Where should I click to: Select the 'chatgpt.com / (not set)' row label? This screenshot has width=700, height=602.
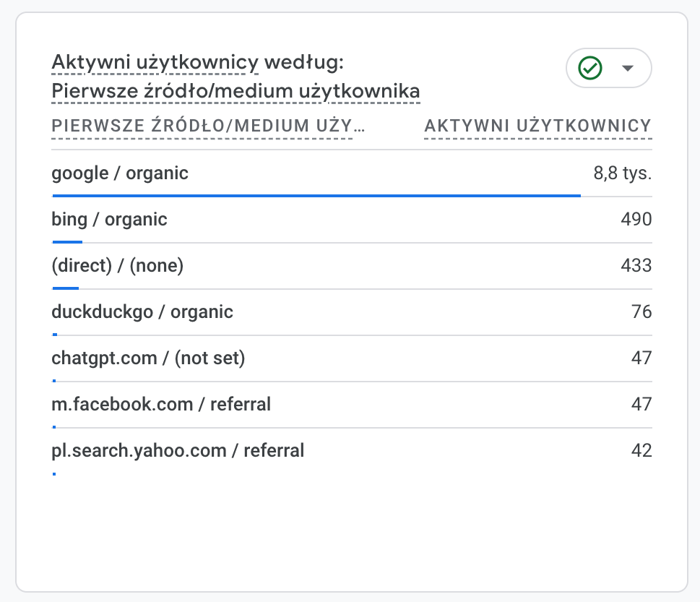click(x=148, y=358)
